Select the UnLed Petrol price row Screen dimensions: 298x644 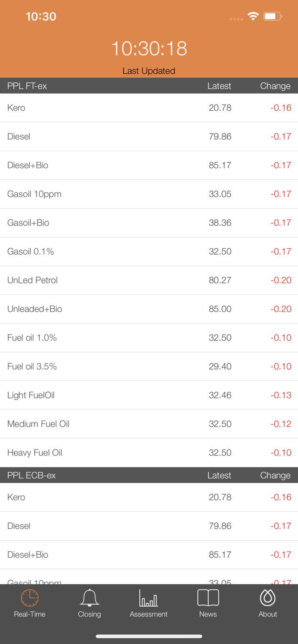149,280
